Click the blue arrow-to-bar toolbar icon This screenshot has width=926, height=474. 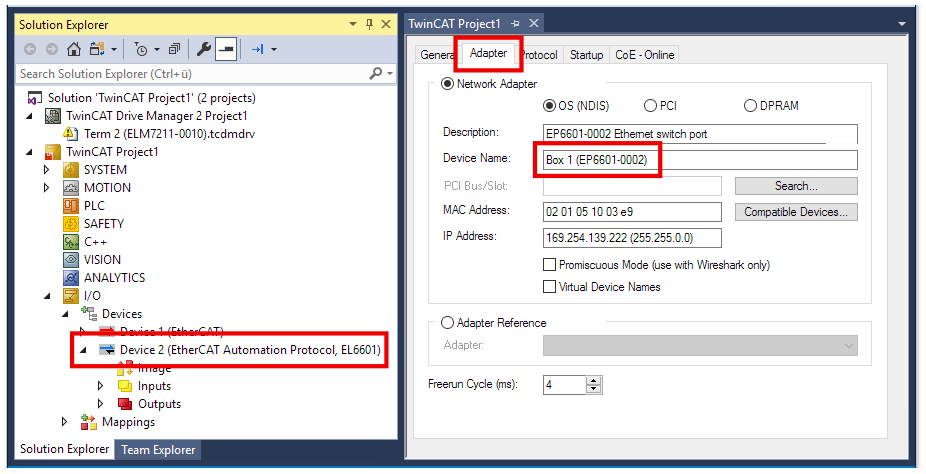click(258, 50)
